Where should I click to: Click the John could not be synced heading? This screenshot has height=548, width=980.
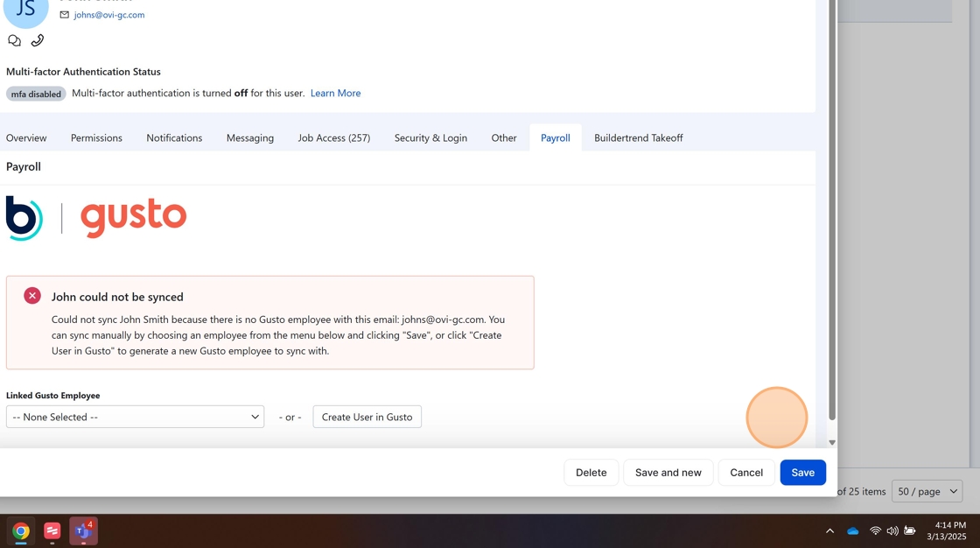click(117, 297)
